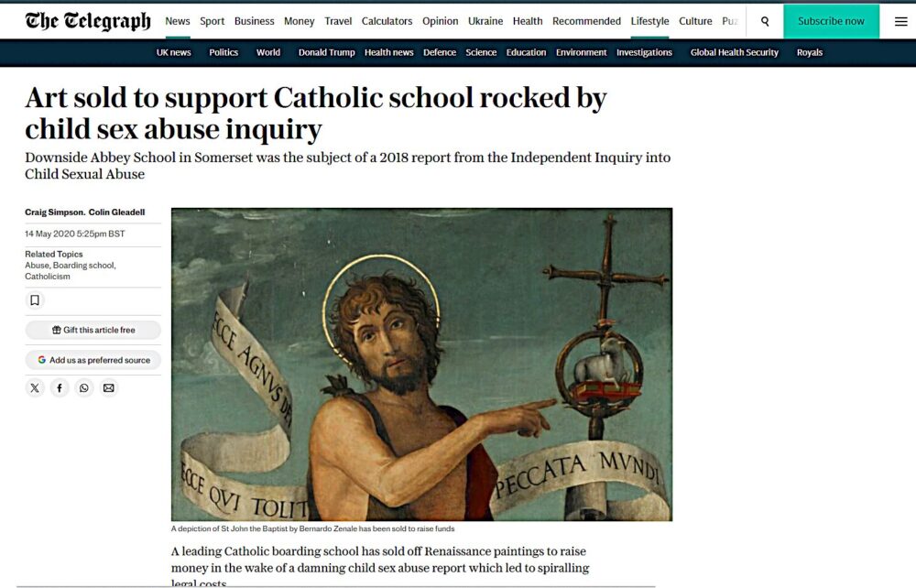Open Global Health Security section
Viewport: 916px width, 588px height.
[x=735, y=52]
